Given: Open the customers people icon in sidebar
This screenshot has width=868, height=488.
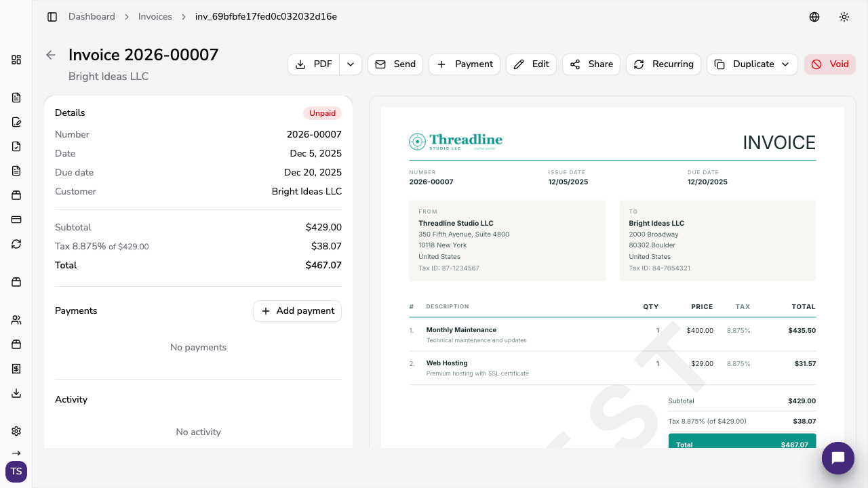Looking at the screenshot, I should coord(16,320).
